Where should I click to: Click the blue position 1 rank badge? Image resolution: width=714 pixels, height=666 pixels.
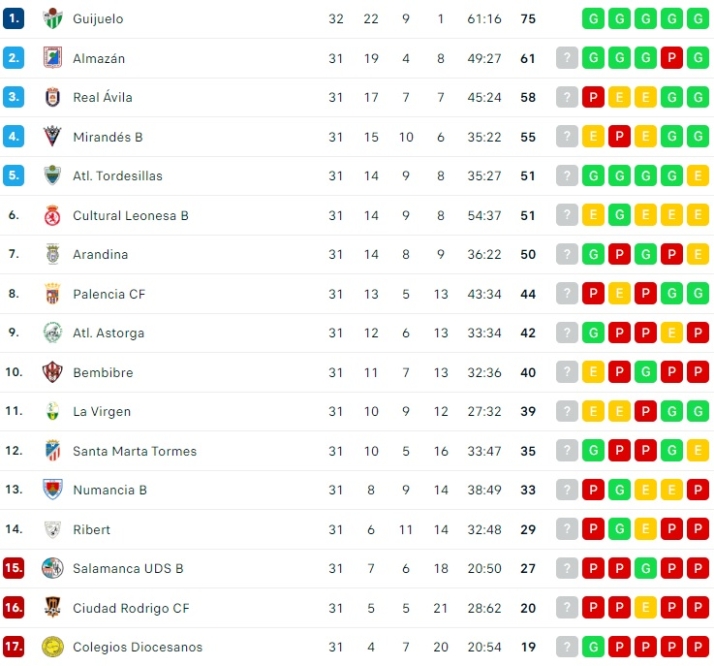click(x=13, y=19)
